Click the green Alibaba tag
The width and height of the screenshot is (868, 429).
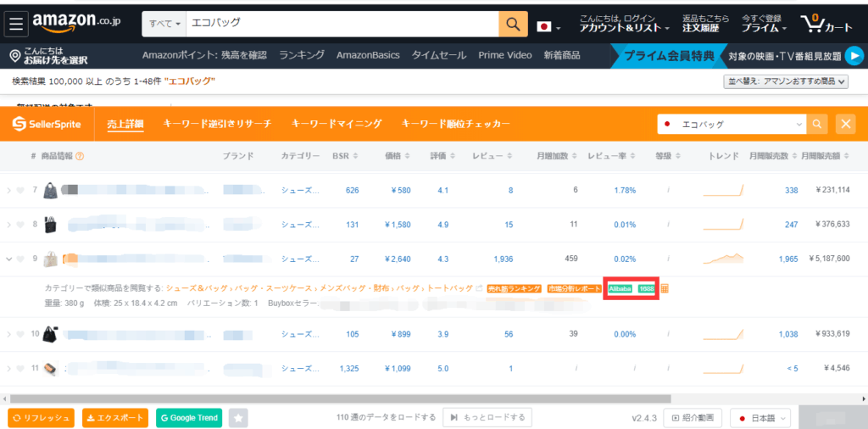[620, 289]
